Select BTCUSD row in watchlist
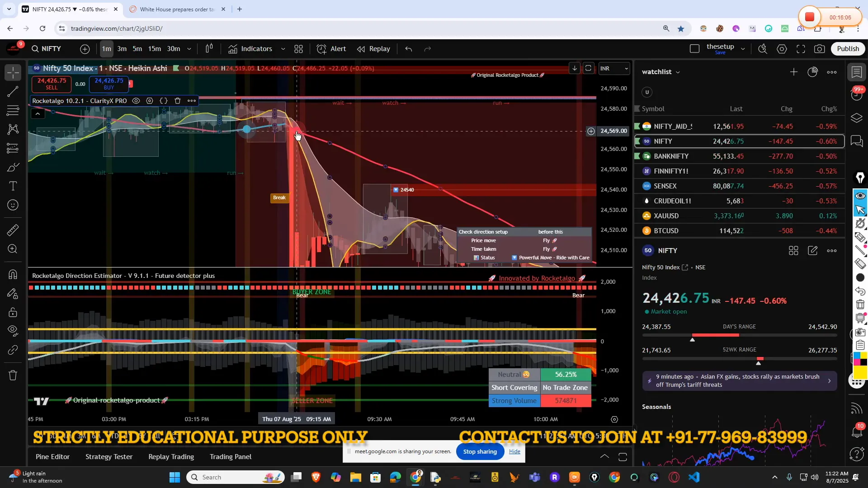The height and width of the screenshot is (488, 868). coord(740,231)
